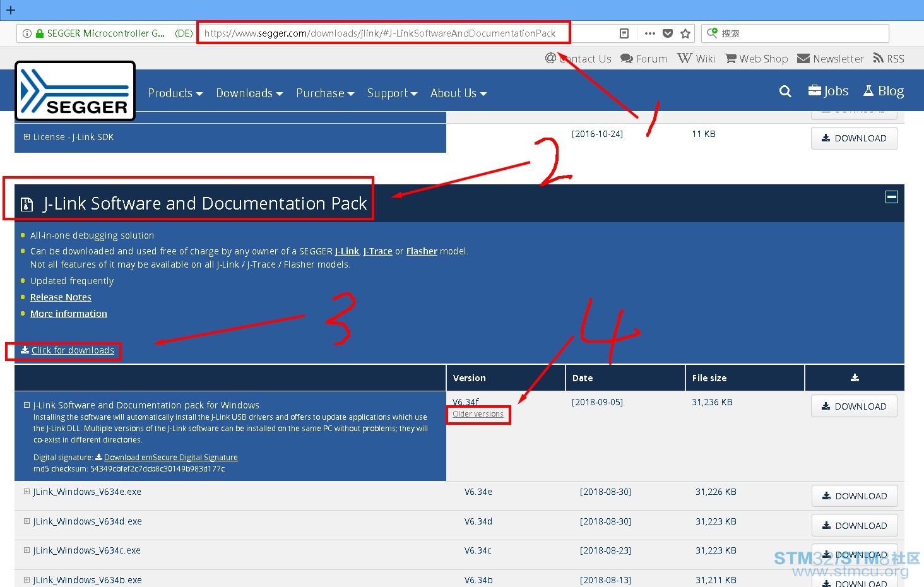Click the SEGGER logo
This screenshot has height=587, width=924.
(x=75, y=91)
